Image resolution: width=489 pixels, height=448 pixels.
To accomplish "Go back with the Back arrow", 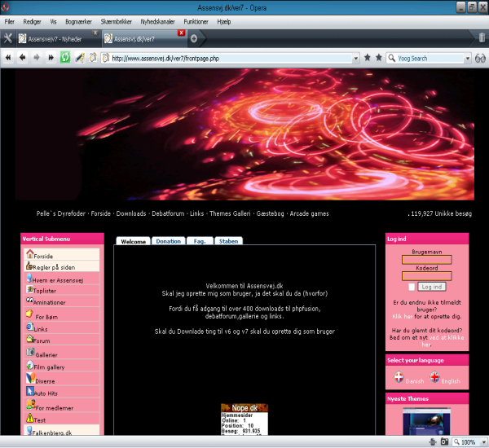I will (23, 57).
